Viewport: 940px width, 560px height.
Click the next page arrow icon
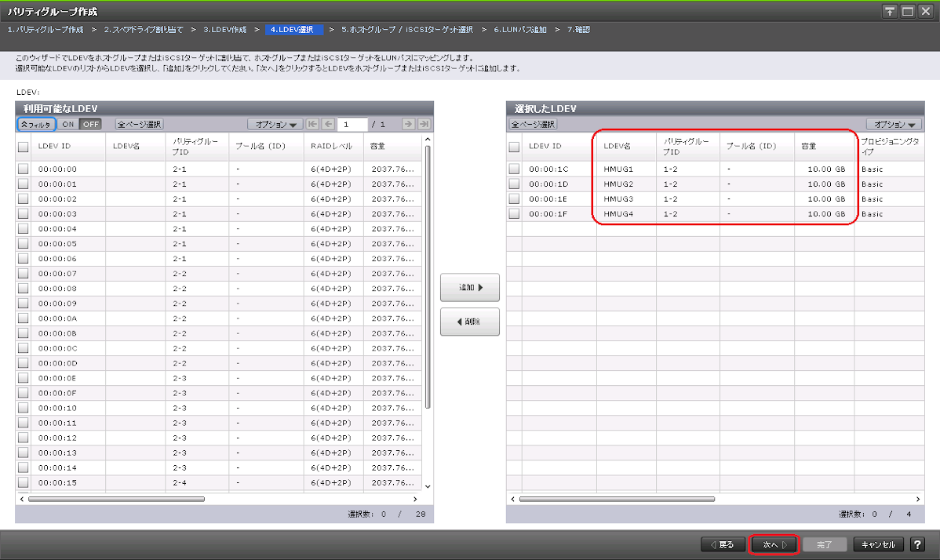point(408,124)
